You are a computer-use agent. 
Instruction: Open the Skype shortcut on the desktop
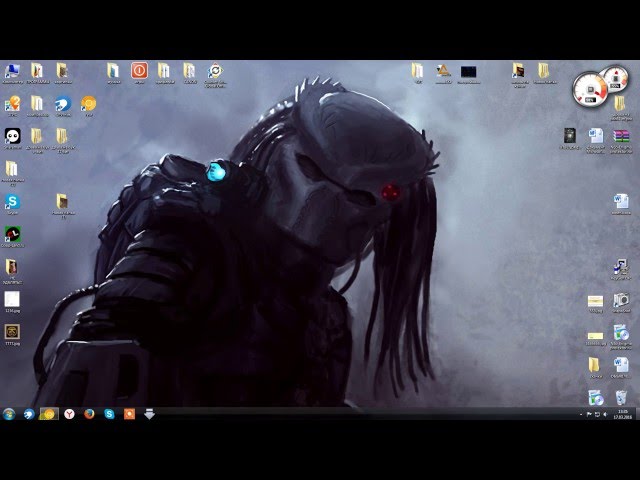(12, 202)
